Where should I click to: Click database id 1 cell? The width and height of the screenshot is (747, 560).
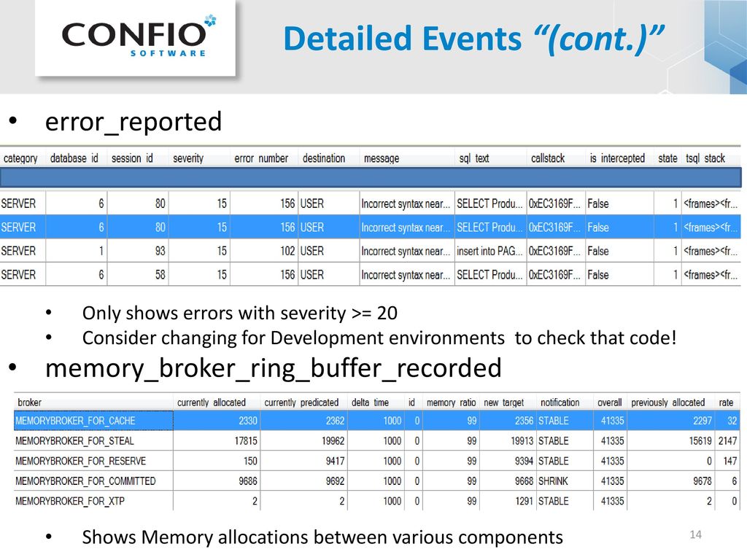76,251
